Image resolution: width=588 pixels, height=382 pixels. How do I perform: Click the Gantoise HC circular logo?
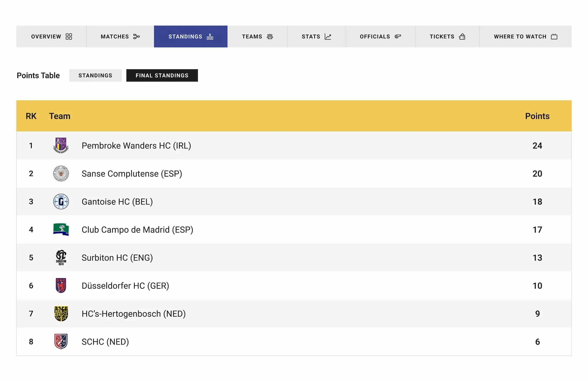tap(61, 201)
